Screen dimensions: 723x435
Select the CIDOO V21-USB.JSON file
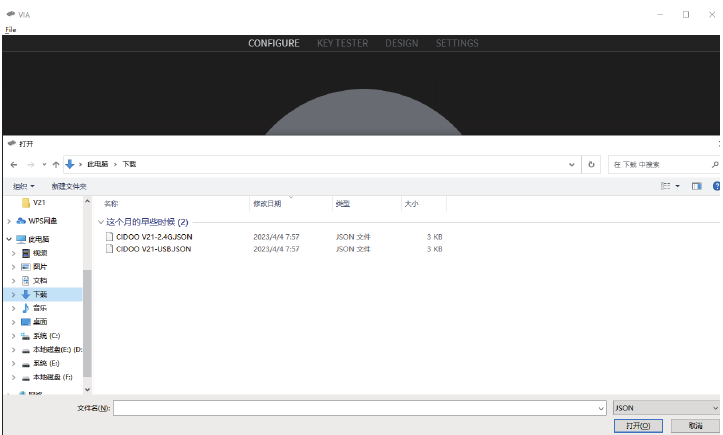[153, 249]
